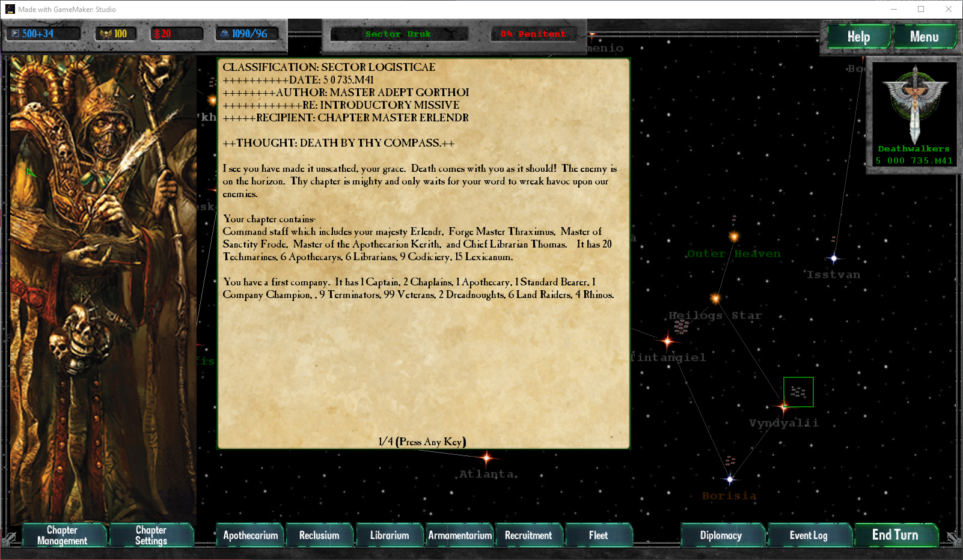
Task: Click the marine helmet count 1090/96
Action: click(x=247, y=34)
